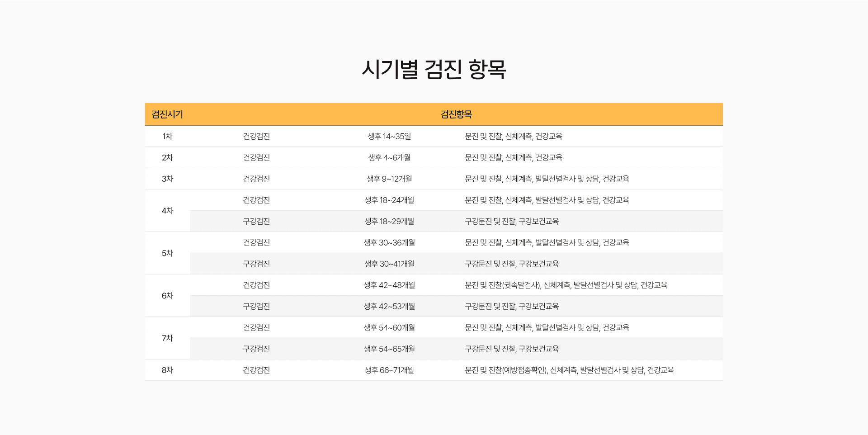Image resolution: width=868 pixels, height=435 pixels.
Task: Click 구강검진 in the 4차 row
Action: (x=256, y=221)
